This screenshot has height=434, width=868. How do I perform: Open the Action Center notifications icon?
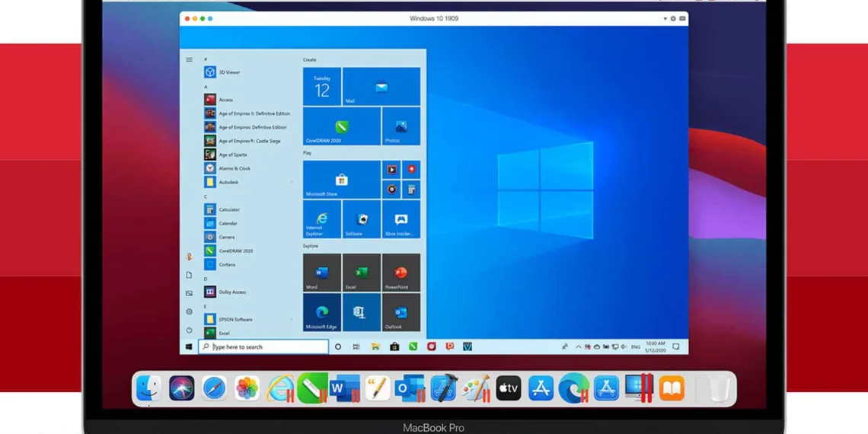coord(676,346)
